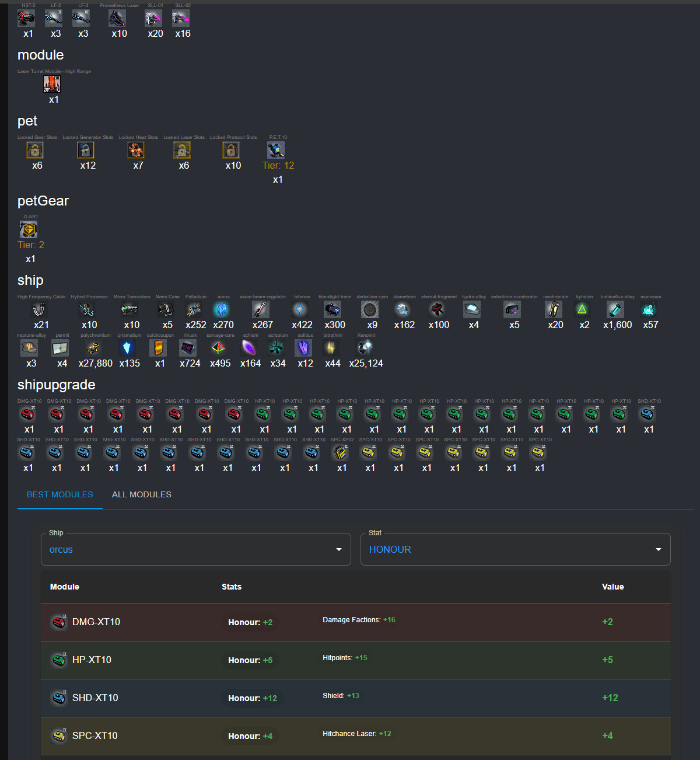Select the SPC-XT10 module row name

(95, 736)
